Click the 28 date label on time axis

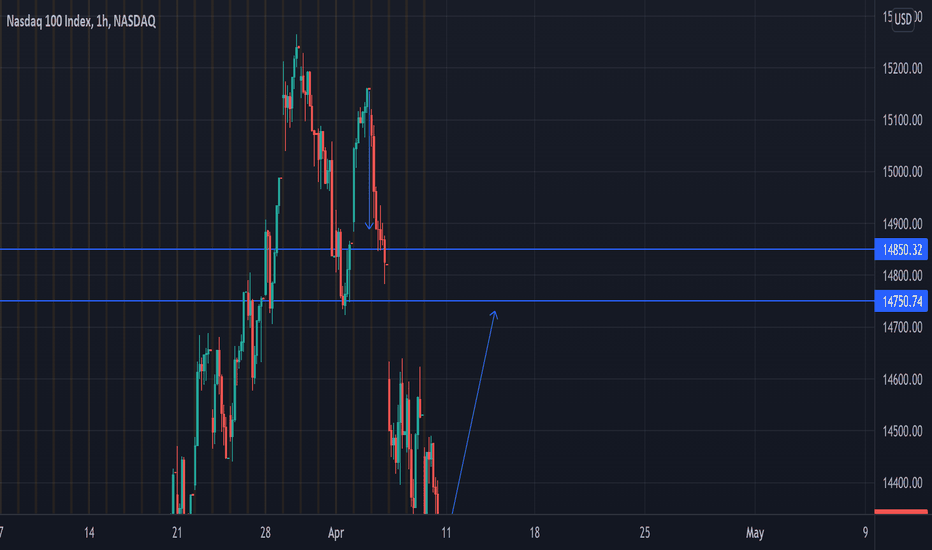(x=265, y=533)
